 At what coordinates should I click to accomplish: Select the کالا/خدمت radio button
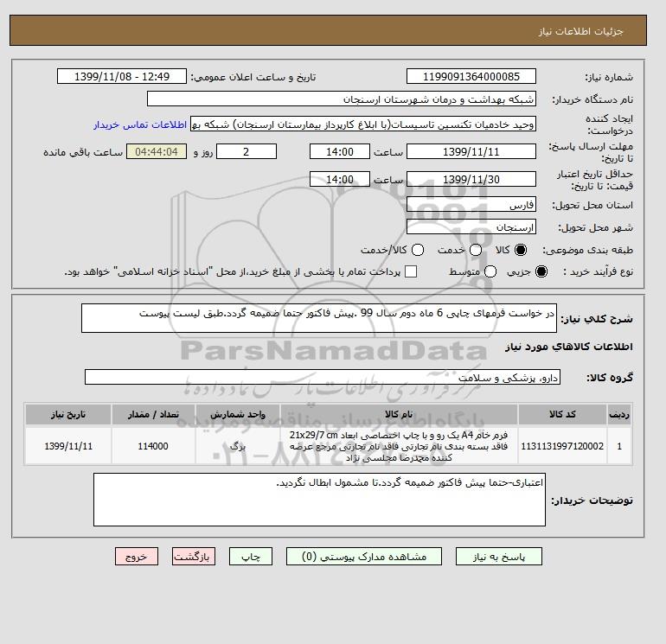418,250
